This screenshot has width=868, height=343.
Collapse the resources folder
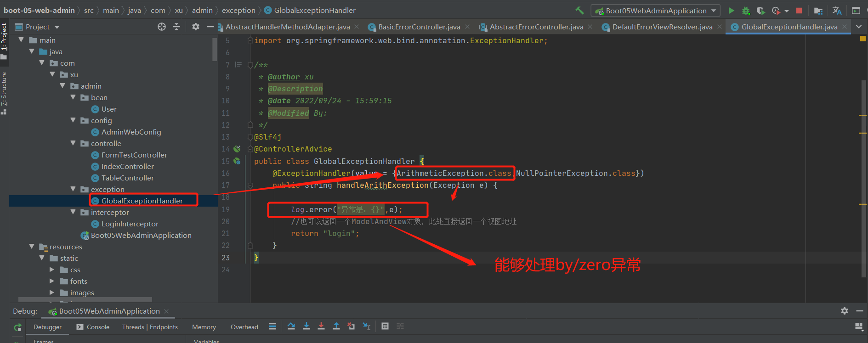(x=32, y=247)
